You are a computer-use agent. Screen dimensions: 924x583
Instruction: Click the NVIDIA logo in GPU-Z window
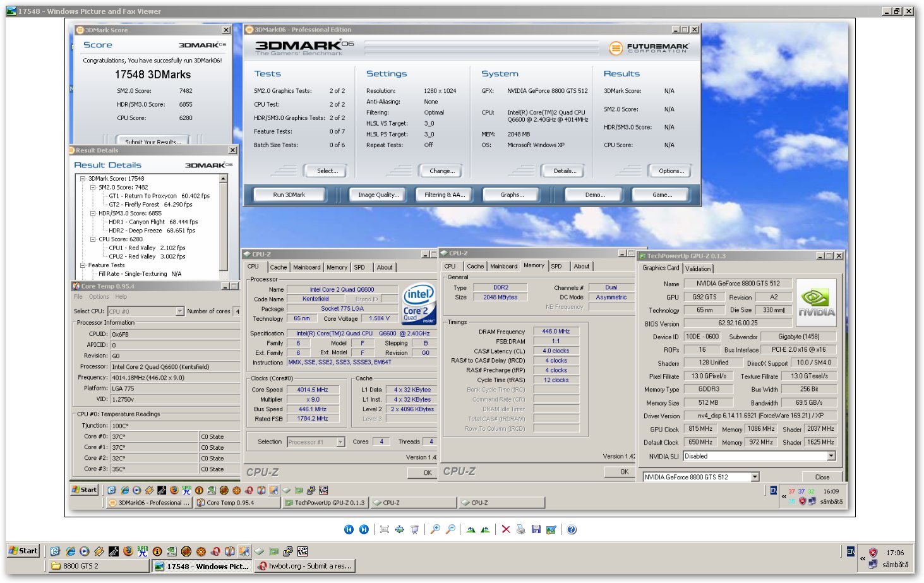pyautogui.click(x=817, y=303)
